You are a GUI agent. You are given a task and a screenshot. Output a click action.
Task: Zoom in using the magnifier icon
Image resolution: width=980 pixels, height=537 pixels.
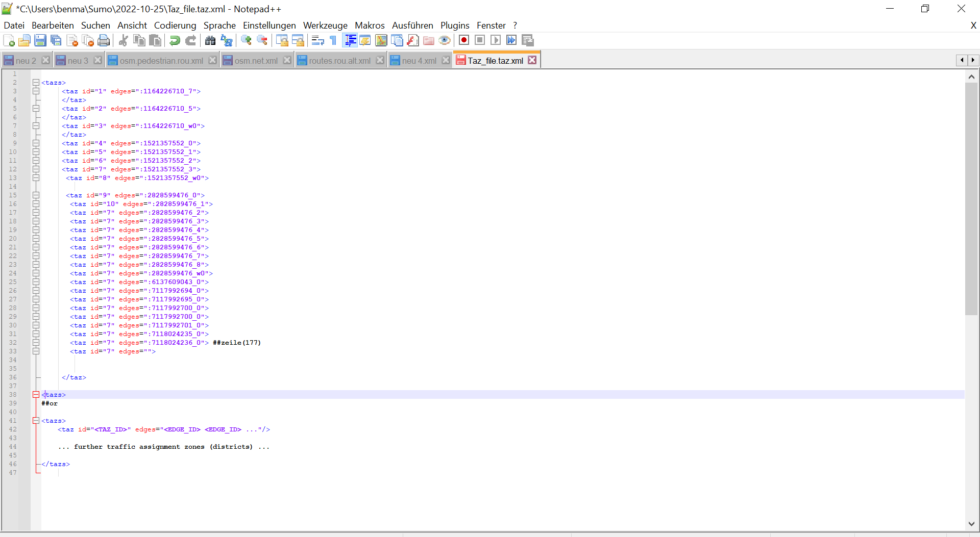click(x=246, y=40)
